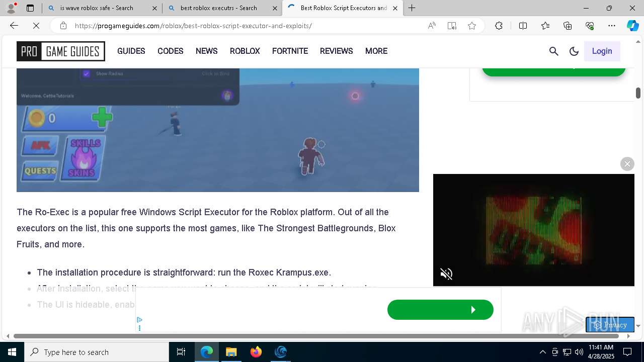Expand MORE navigation menu
The height and width of the screenshot is (362, 644).
pyautogui.click(x=376, y=51)
